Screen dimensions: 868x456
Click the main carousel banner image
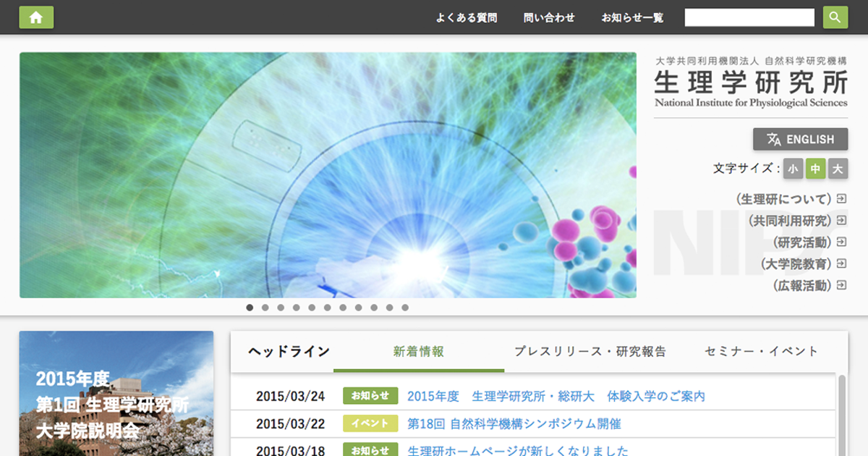point(328,174)
